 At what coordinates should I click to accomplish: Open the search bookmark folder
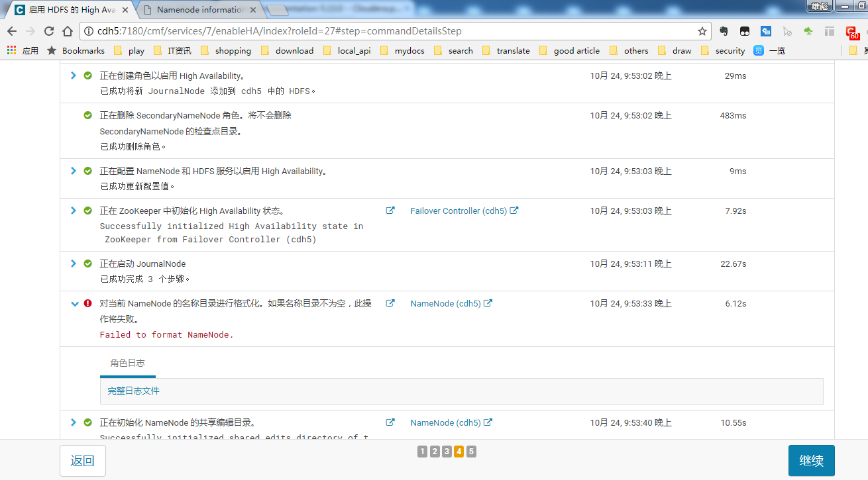coord(453,50)
